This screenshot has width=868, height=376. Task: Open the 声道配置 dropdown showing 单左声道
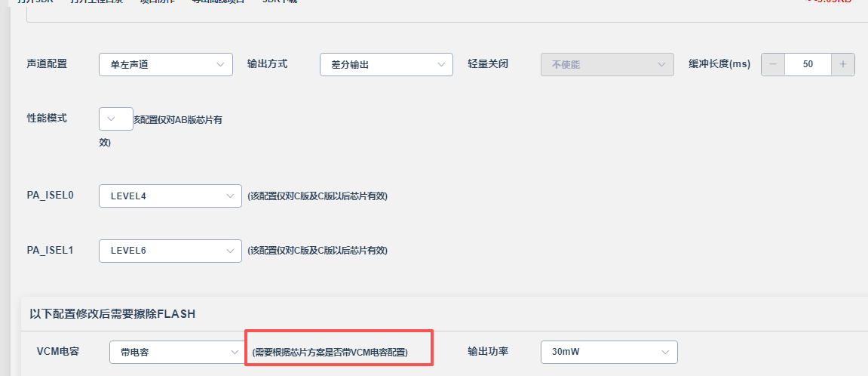pos(165,64)
